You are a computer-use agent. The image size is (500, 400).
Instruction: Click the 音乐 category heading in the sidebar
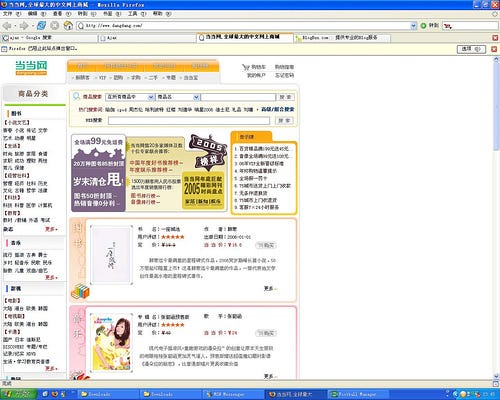pyautogui.click(x=16, y=243)
